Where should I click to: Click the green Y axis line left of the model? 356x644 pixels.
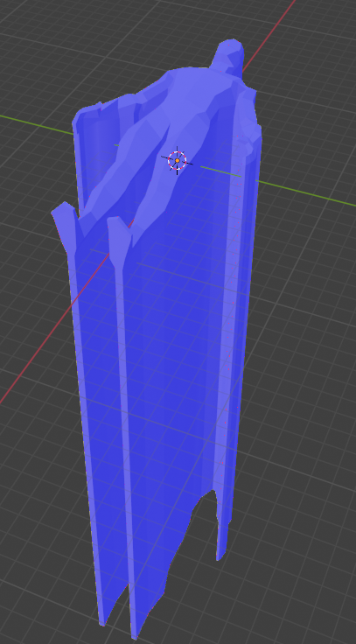36,123
